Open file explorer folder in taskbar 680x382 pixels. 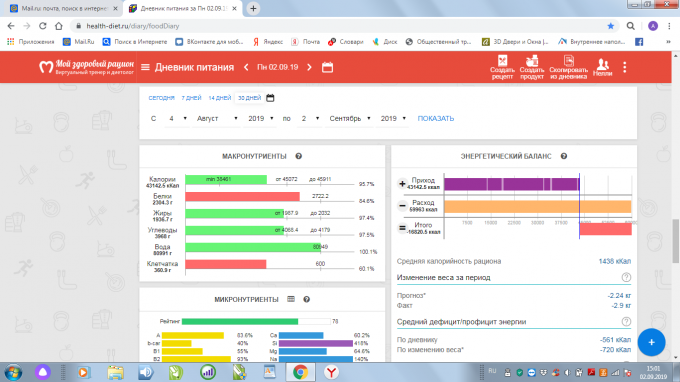115,372
